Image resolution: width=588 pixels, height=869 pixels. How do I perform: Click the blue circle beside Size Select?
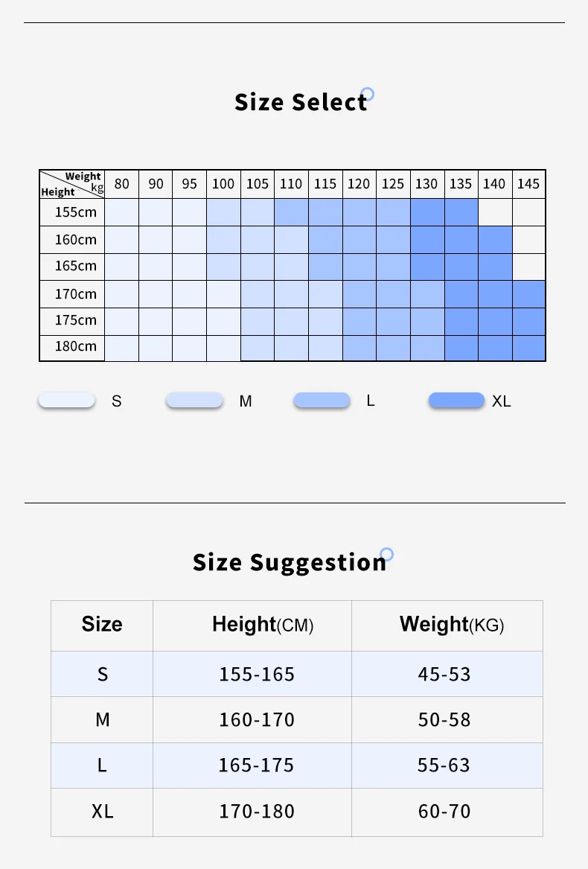[368, 94]
